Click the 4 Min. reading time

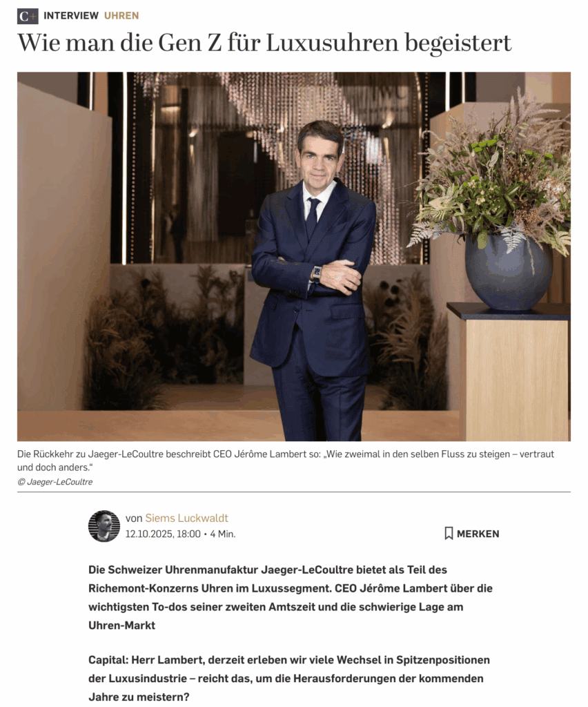[223, 534]
